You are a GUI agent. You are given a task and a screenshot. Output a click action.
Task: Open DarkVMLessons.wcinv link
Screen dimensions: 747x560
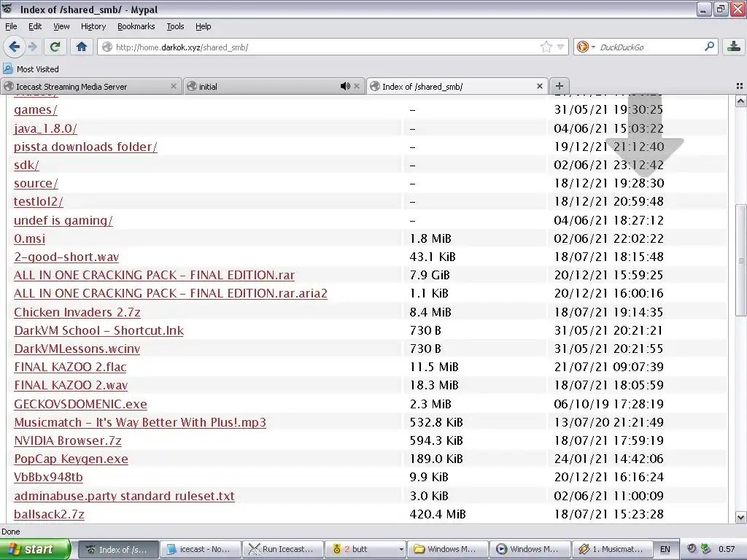(77, 349)
